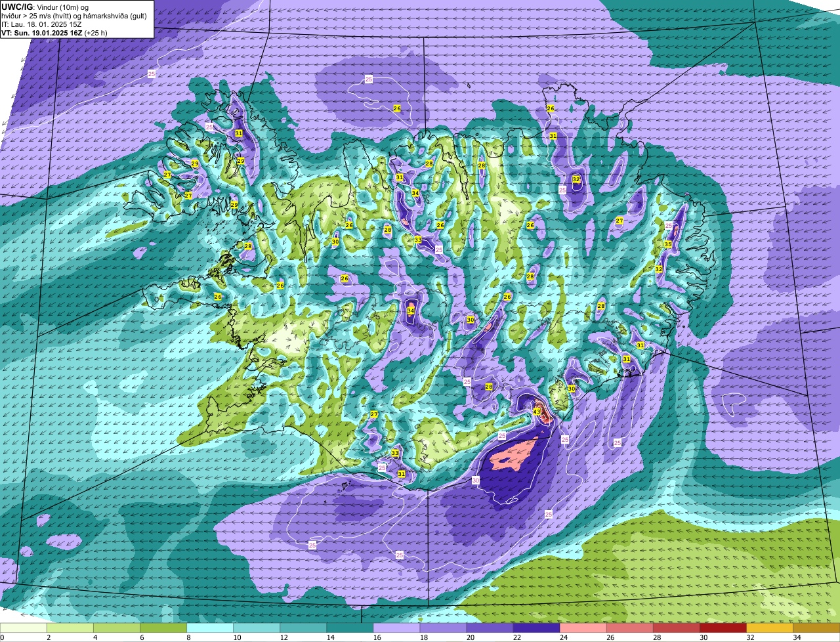
Task: Click the legend scale number 8
Action: point(188,637)
